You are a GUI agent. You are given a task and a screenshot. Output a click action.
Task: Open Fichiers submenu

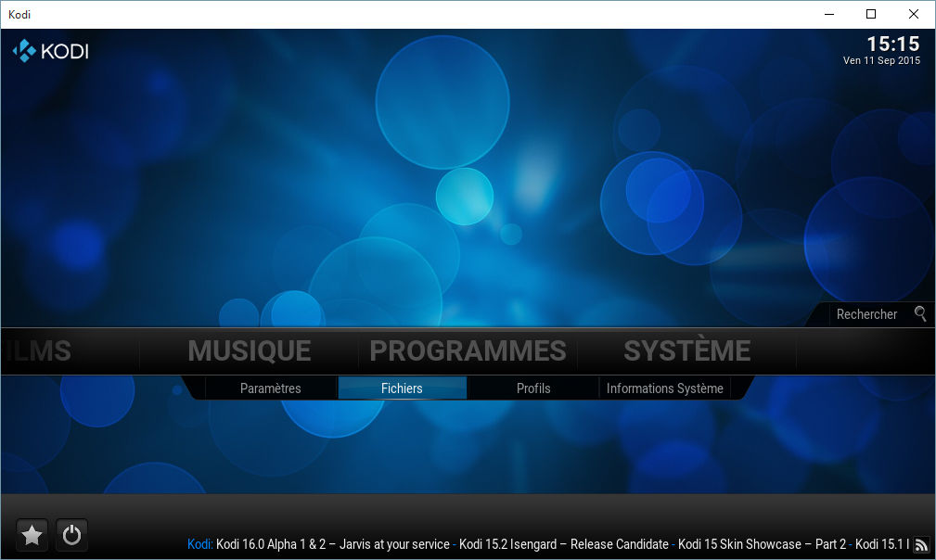click(402, 388)
